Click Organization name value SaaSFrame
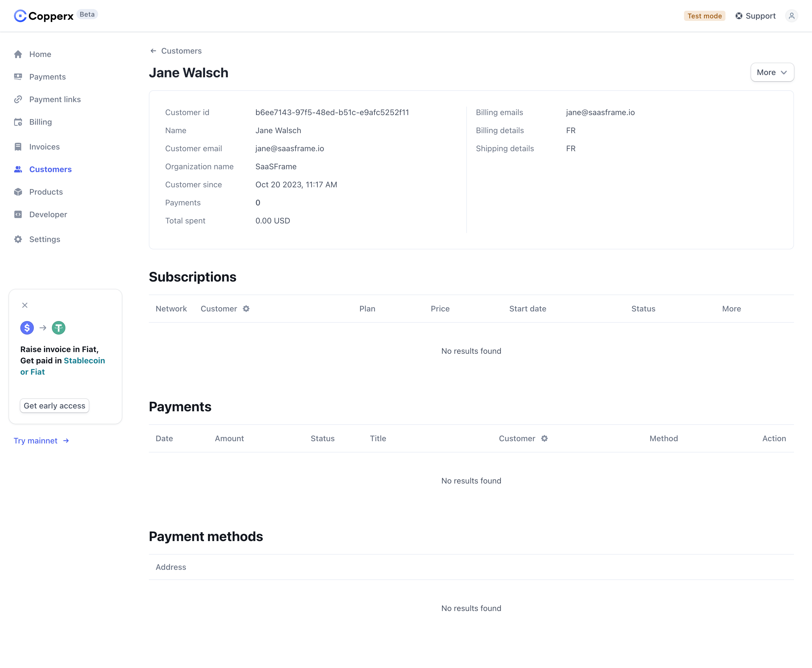 [276, 167]
